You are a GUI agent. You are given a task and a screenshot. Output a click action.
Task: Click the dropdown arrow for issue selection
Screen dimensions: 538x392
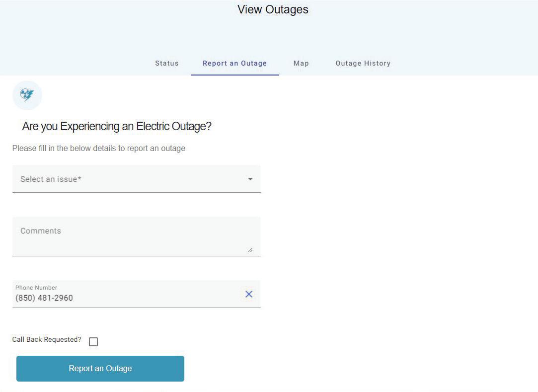point(250,179)
